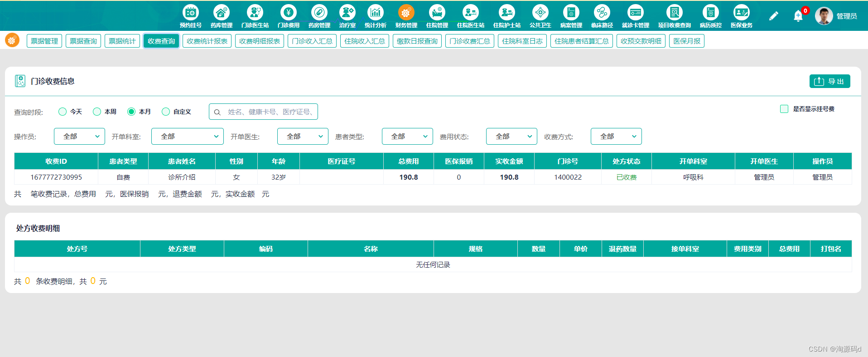Switch to the 票据查询 tab
The width and height of the screenshot is (868, 357).
tap(83, 41)
